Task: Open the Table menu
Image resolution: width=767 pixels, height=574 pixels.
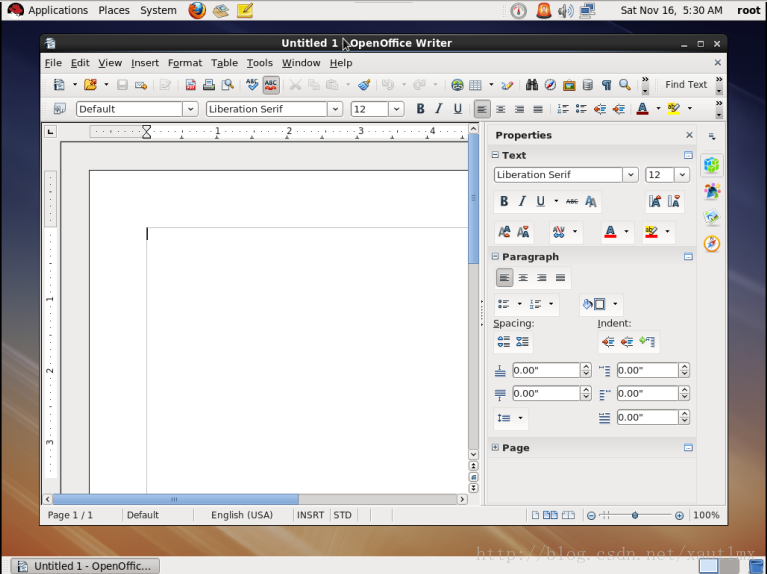Action: pyautogui.click(x=225, y=63)
